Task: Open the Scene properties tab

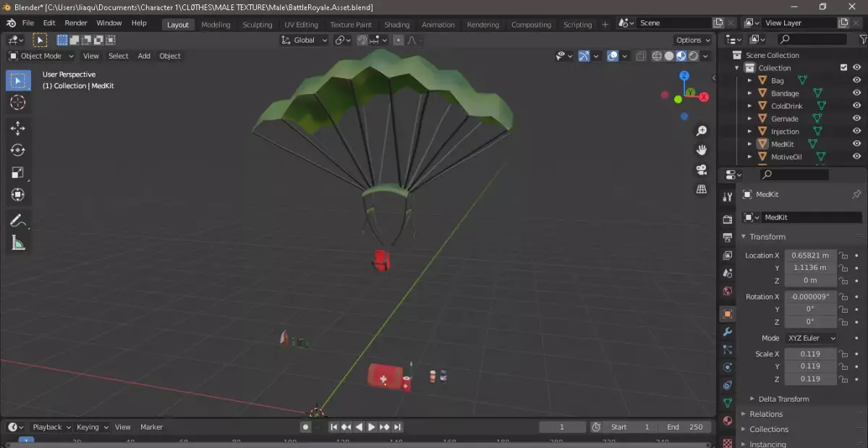Action: coord(728,274)
